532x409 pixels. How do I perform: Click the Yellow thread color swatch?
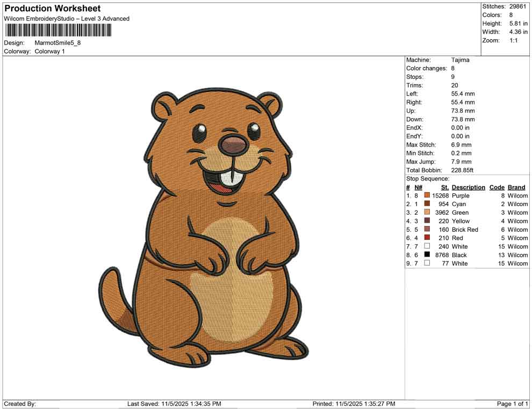(x=427, y=221)
